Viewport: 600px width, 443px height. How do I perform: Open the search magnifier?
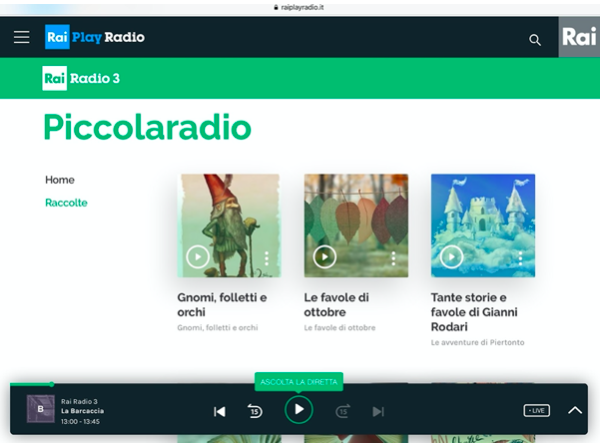pyautogui.click(x=535, y=40)
